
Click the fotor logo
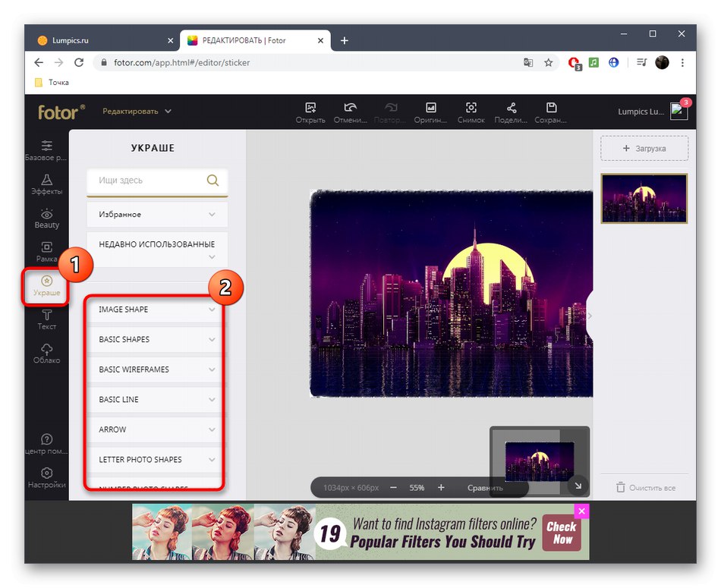[x=61, y=112]
